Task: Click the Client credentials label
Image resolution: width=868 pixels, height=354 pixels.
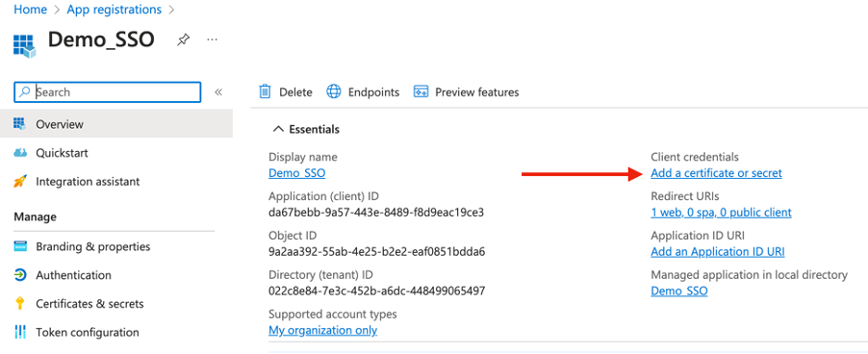Action: coord(695,157)
